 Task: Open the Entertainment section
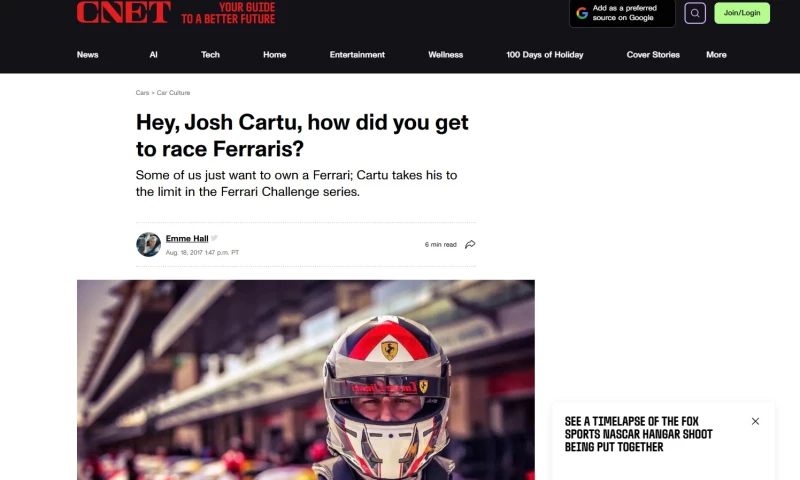point(357,55)
